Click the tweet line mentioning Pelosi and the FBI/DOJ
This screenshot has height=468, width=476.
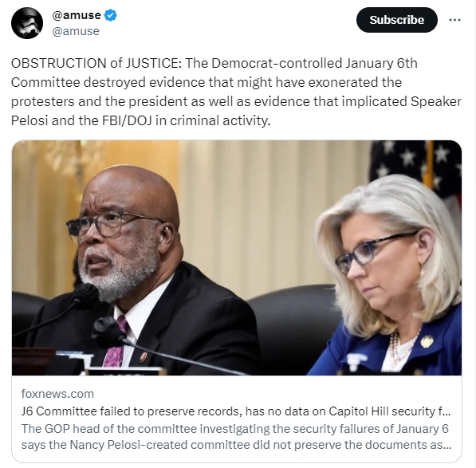140,120
